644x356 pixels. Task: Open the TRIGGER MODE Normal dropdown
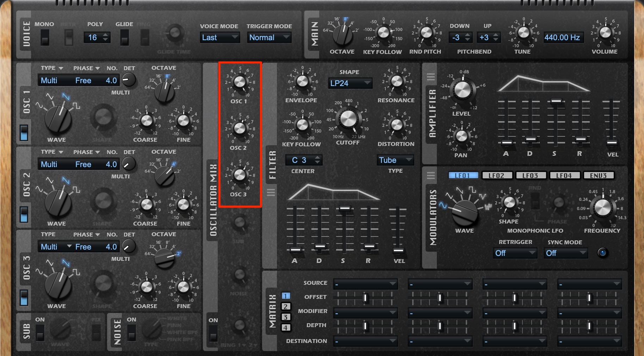tap(270, 37)
